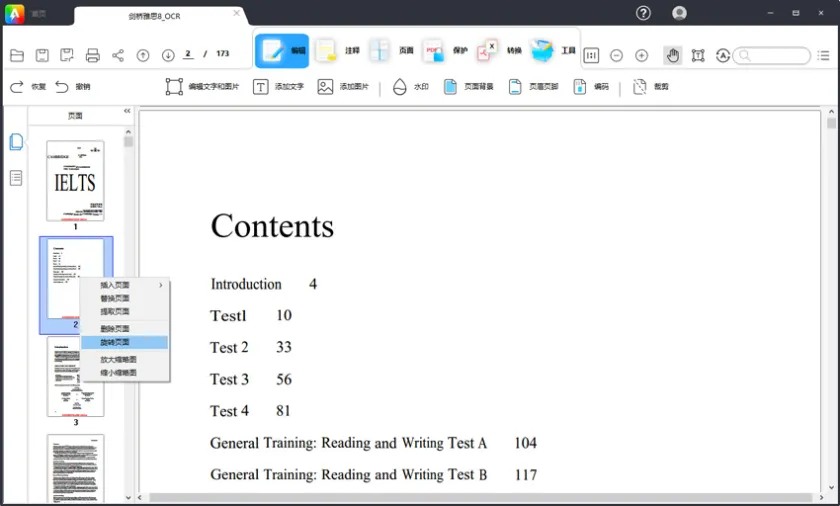The height and width of the screenshot is (506, 840).
Task: Click the 撤销 undo button
Action: [73, 87]
